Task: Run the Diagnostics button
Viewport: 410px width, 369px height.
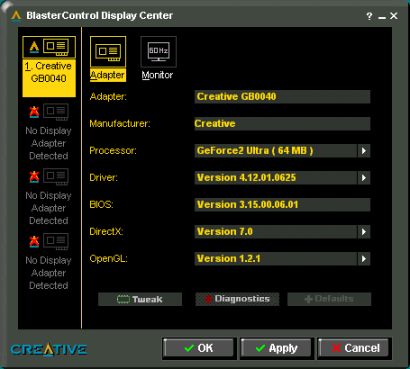Action: point(237,299)
